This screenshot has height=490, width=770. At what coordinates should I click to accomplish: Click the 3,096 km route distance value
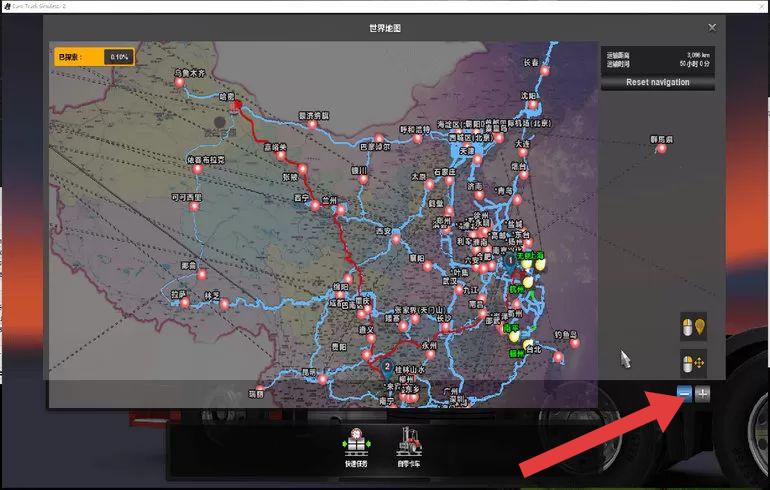tap(698, 55)
